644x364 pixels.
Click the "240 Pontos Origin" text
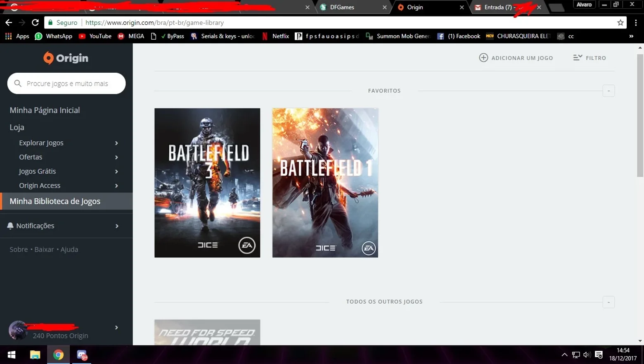point(60,336)
